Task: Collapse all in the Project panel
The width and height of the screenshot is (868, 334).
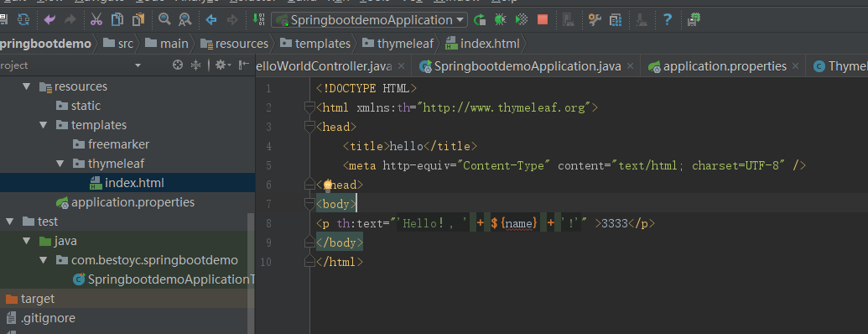Action: [195, 65]
